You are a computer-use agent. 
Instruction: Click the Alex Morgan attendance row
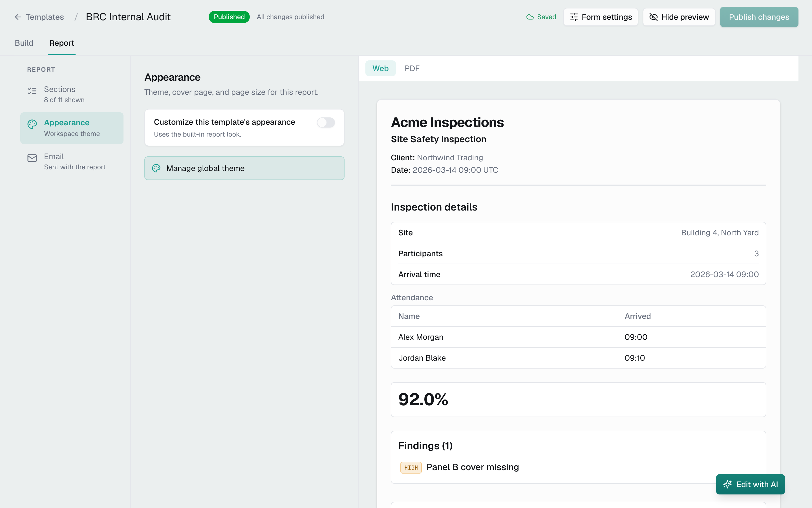point(578,337)
